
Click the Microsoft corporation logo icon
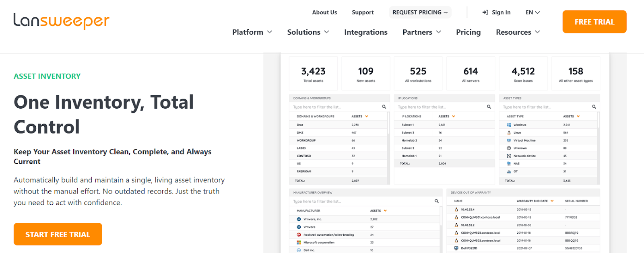[299, 243]
